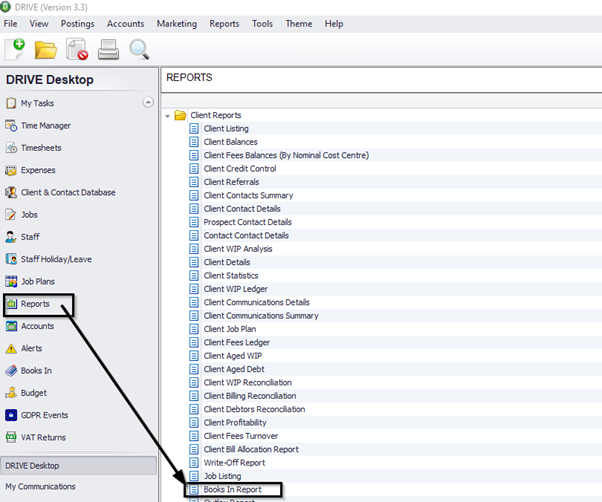
Task: Select Client WIP Reconciliation report
Action: point(248,383)
